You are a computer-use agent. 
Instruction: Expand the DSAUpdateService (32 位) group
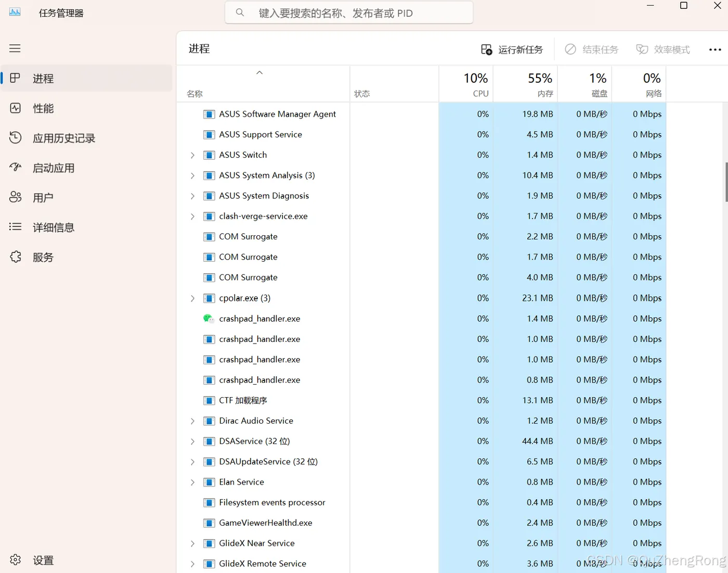pos(192,462)
